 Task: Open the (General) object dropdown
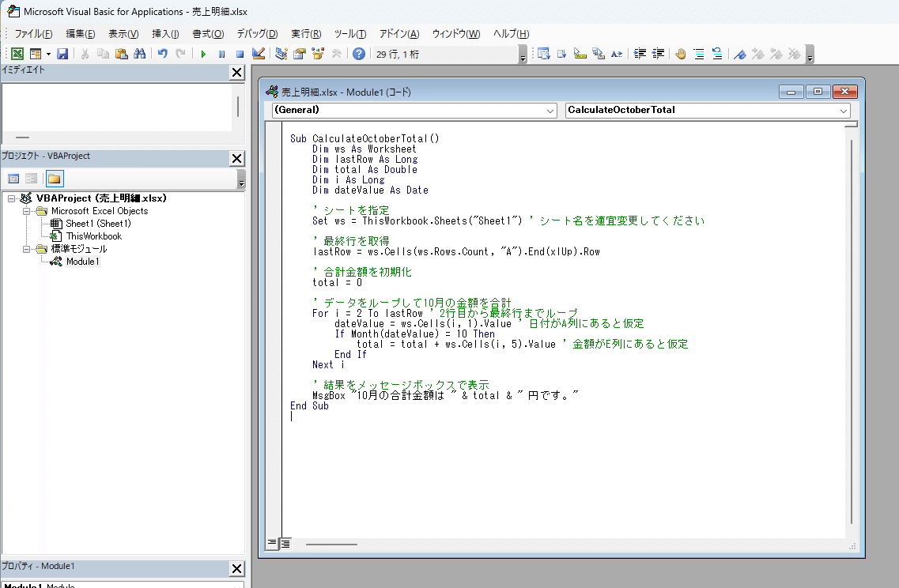(x=550, y=111)
